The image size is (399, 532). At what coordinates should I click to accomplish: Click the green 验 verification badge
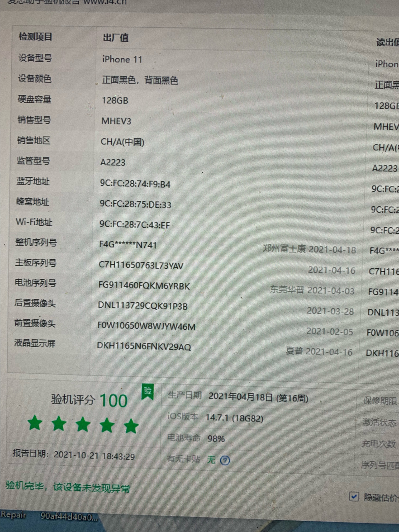pyautogui.click(x=148, y=392)
